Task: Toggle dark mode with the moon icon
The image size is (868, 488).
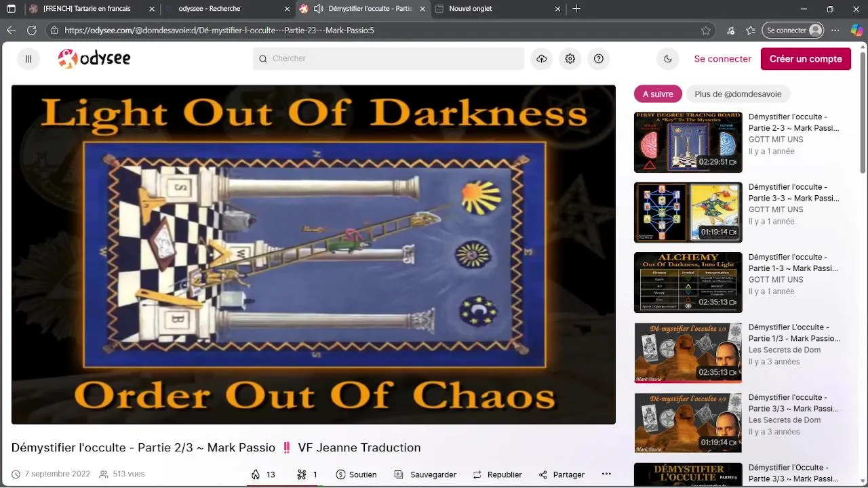Action: click(x=668, y=59)
